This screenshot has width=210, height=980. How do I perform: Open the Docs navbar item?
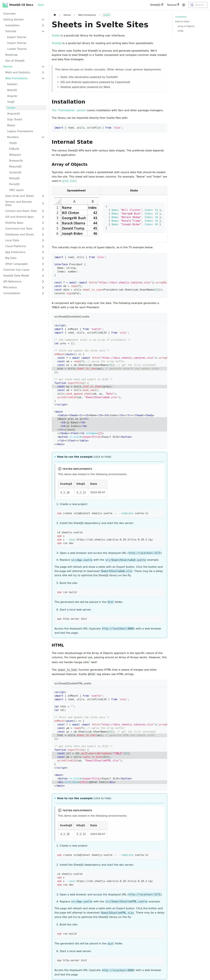tap(41, 5)
